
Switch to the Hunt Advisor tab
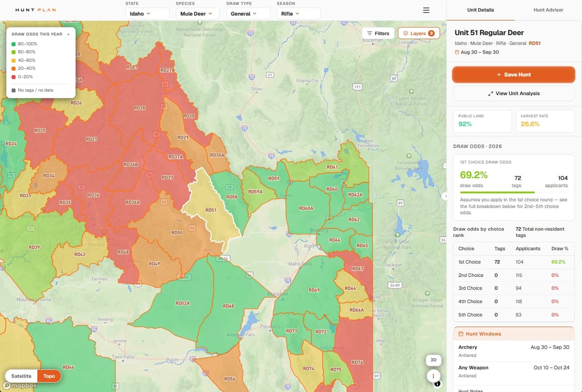(x=548, y=10)
